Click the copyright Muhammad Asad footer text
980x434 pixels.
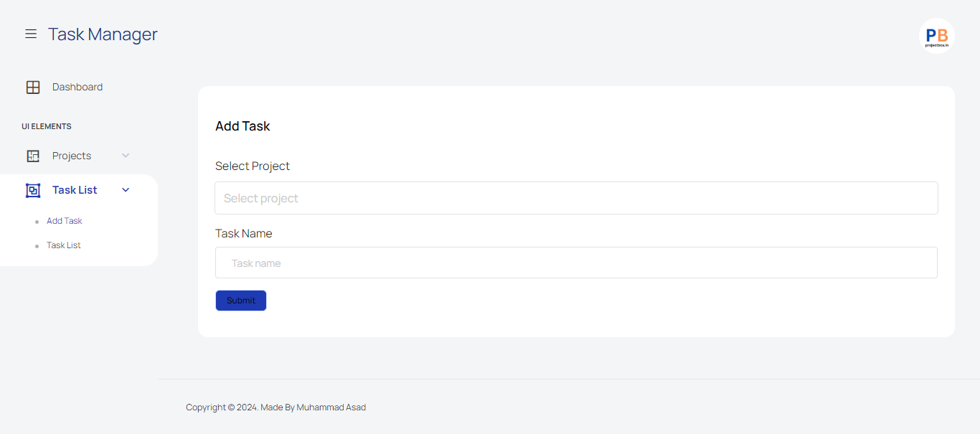pos(275,407)
